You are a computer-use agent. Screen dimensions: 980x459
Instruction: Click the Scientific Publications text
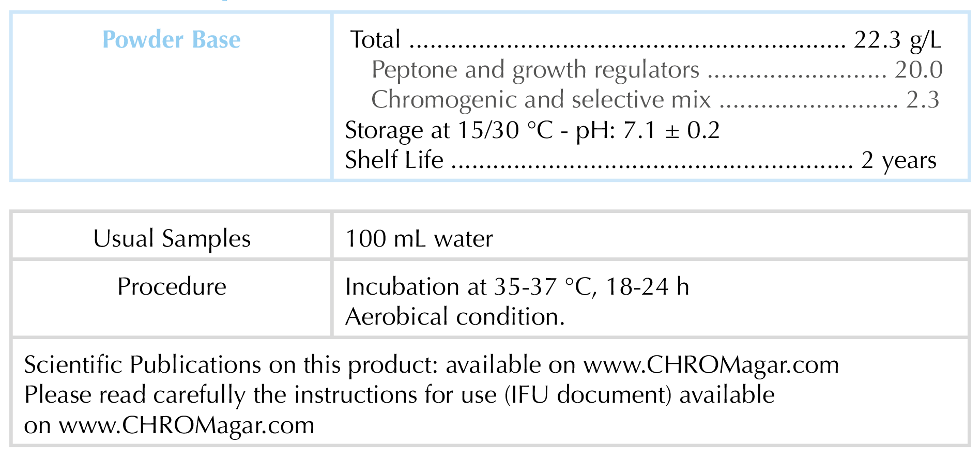click(x=143, y=365)
